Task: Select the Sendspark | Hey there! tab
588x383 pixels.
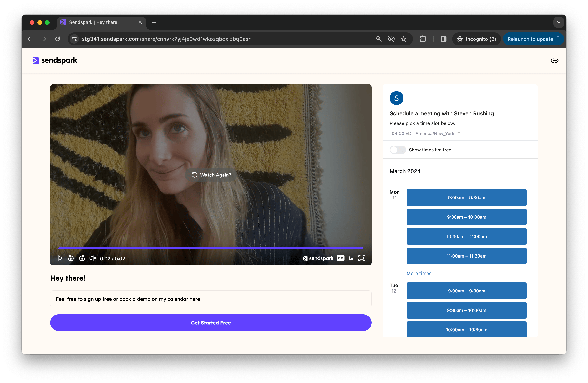Action: [x=101, y=22]
